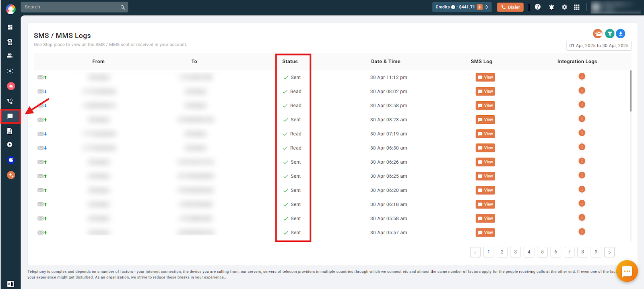Open the Dialer button
The height and width of the screenshot is (289, 644).
pos(510,7)
